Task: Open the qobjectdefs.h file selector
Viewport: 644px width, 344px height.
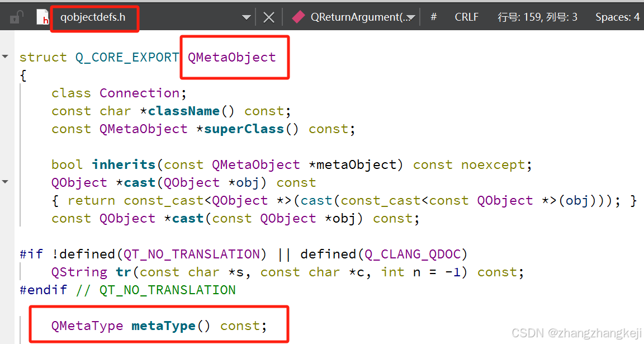Action: pyautogui.click(x=93, y=17)
